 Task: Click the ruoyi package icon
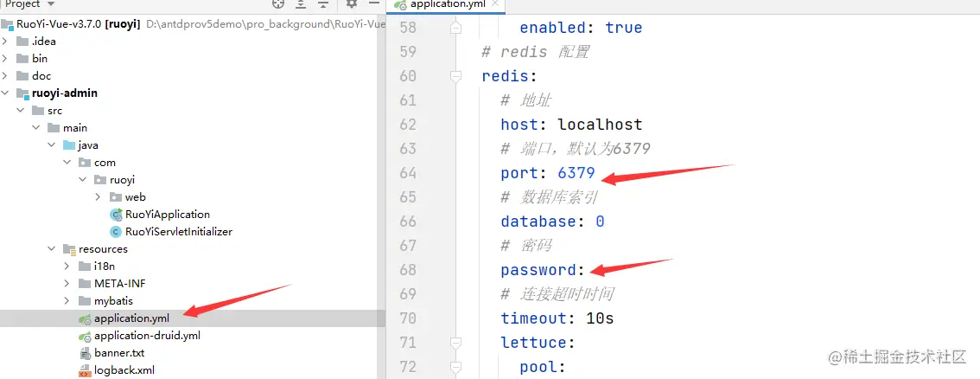point(100,180)
